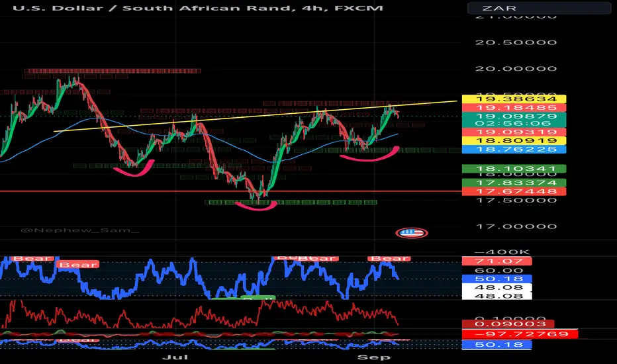Screen dimensions: 617x364
Task: Click the green 18.10341 price label
Action: coord(514,169)
